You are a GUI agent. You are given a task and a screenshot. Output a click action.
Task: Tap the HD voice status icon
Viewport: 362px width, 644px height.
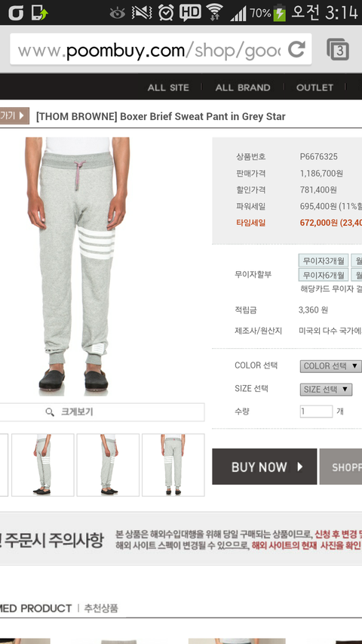tap(190, 12)
